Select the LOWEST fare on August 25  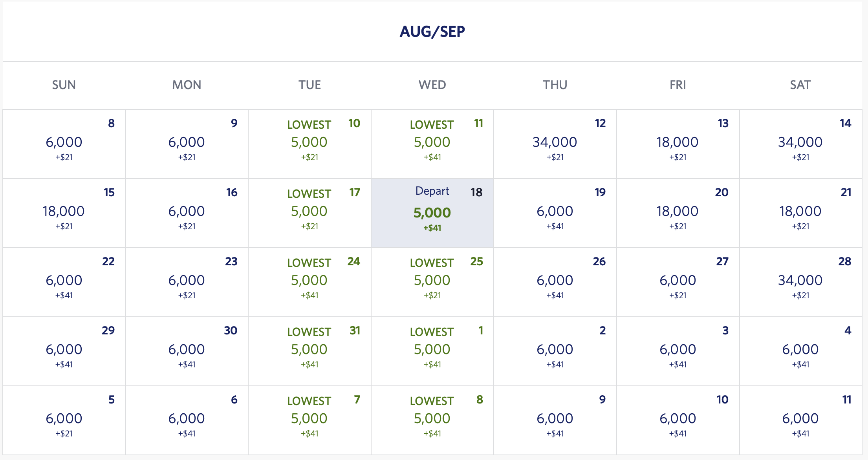[x=432, y=281]
